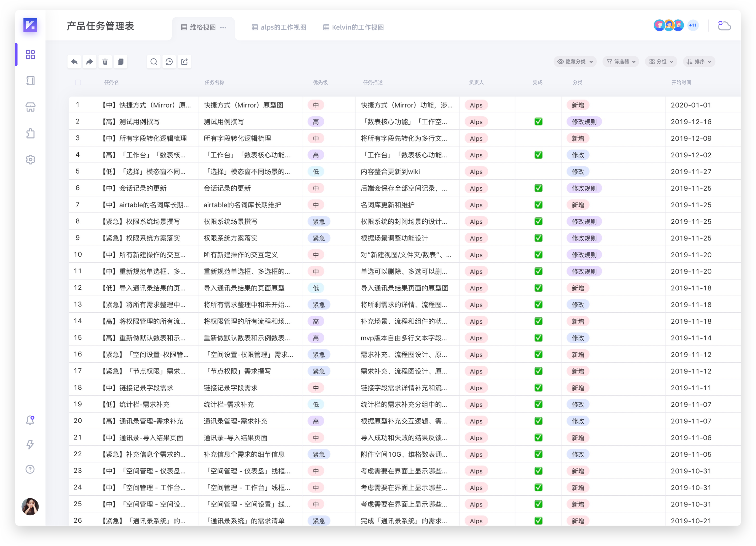
Task: Tick the select-all checkbox in header
Action: pos(78,82)
